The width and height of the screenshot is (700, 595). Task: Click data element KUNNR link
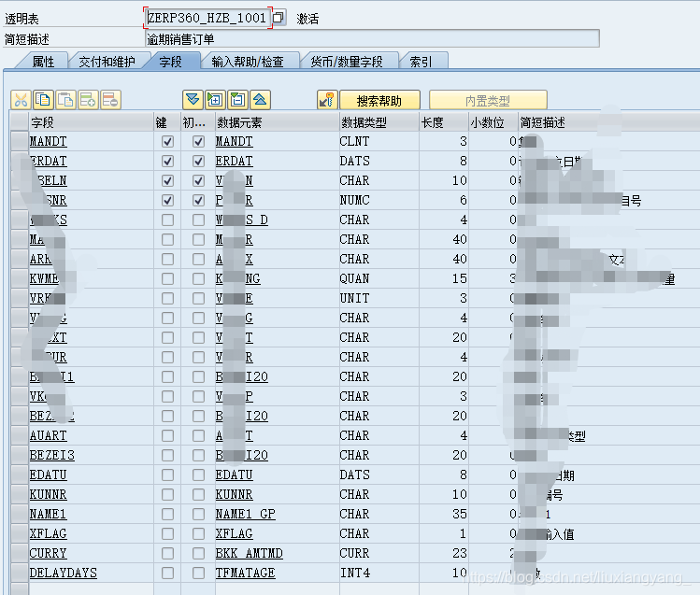pyautogui.click(x=234, y=495)
